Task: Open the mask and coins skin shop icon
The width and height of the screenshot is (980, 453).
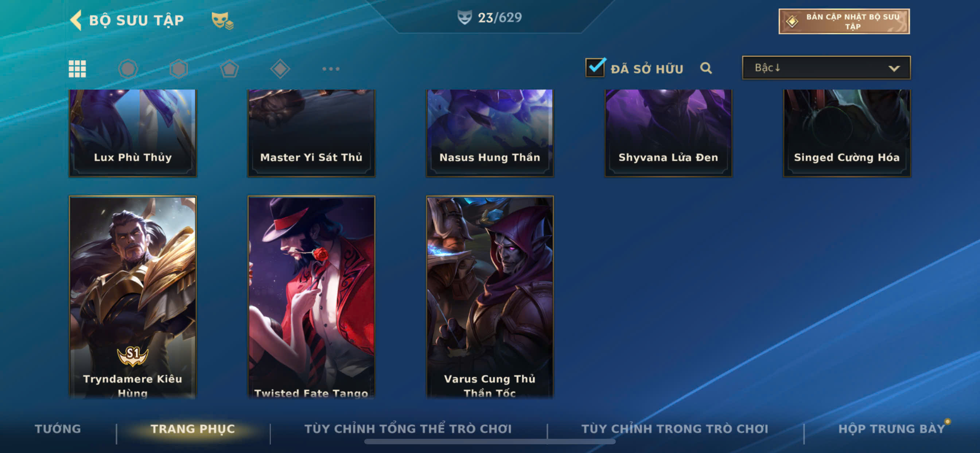Action: click(222, 20)
